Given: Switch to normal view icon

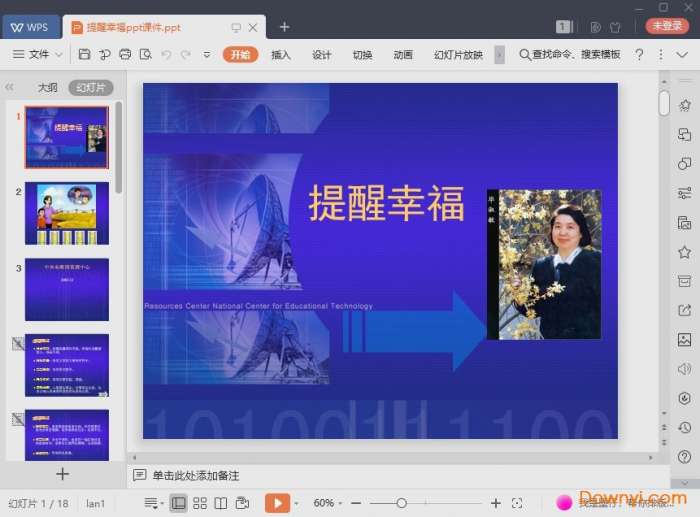Looking at the screenshot, I should coord(178,503).
